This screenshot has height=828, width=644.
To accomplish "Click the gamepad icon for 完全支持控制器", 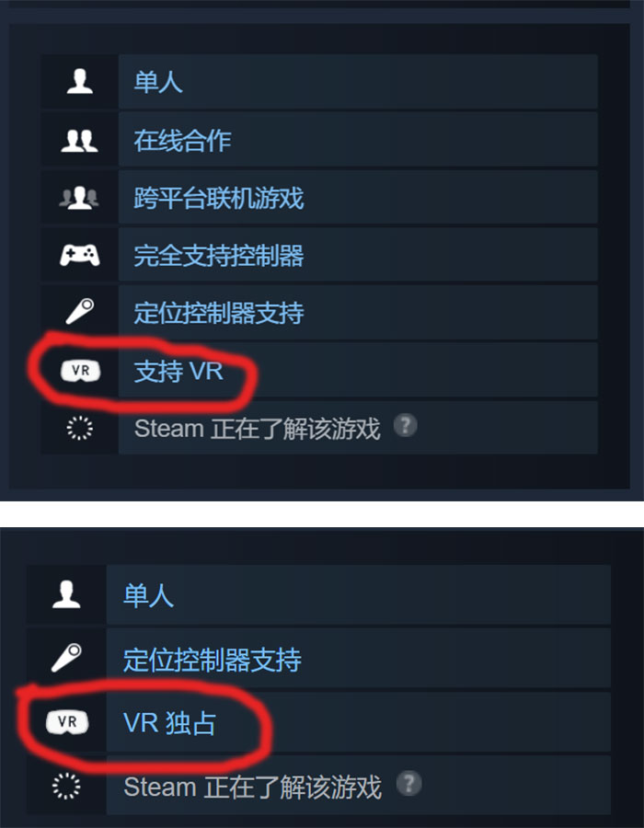I will [x=80, y=256].
